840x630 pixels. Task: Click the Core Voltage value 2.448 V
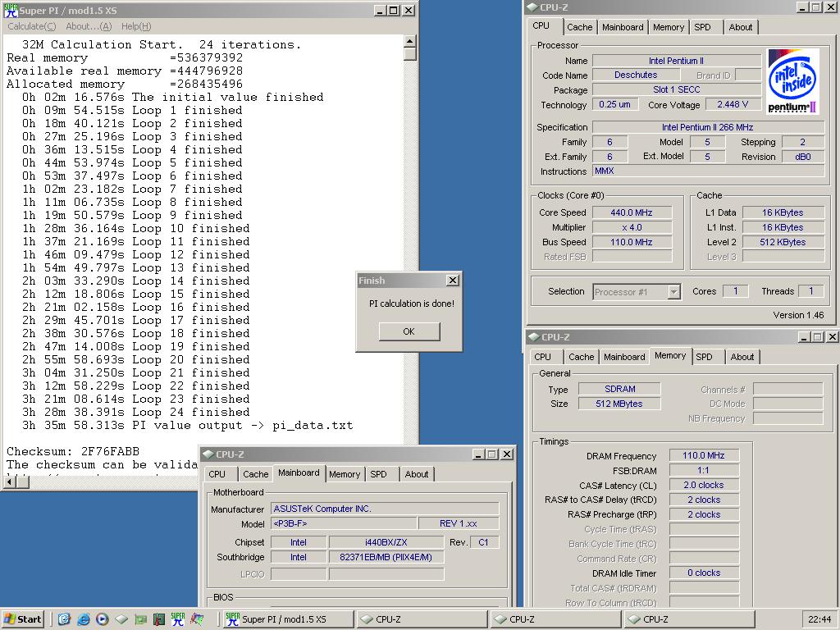pyautogui.click(x=733, y=105)
